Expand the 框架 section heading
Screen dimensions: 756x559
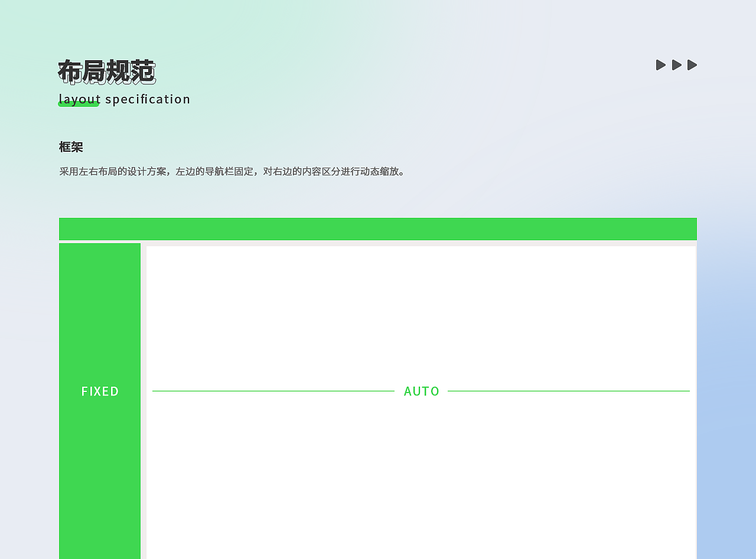click(x=70, y=146)
